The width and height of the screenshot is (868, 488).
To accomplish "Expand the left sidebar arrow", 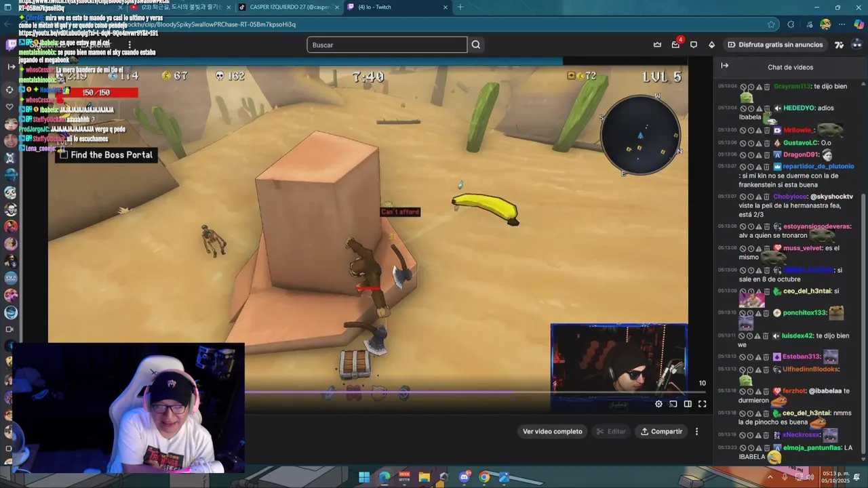I will coord(11,66).
